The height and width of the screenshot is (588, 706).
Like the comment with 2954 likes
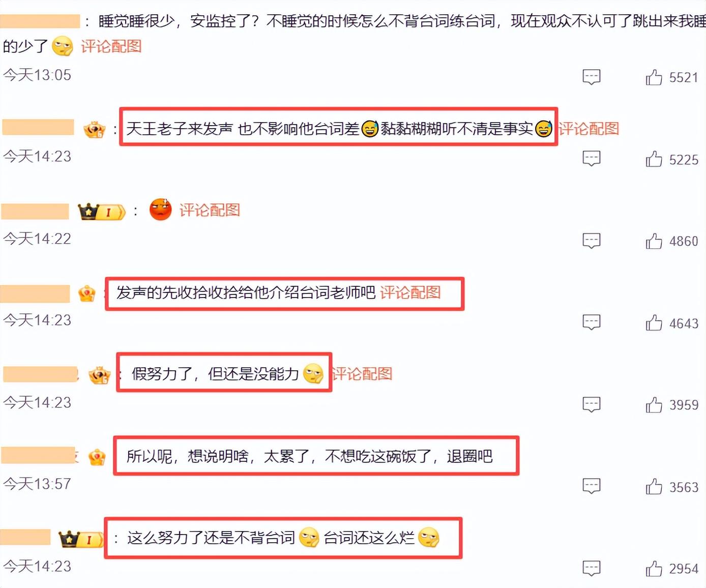(654, 568)
